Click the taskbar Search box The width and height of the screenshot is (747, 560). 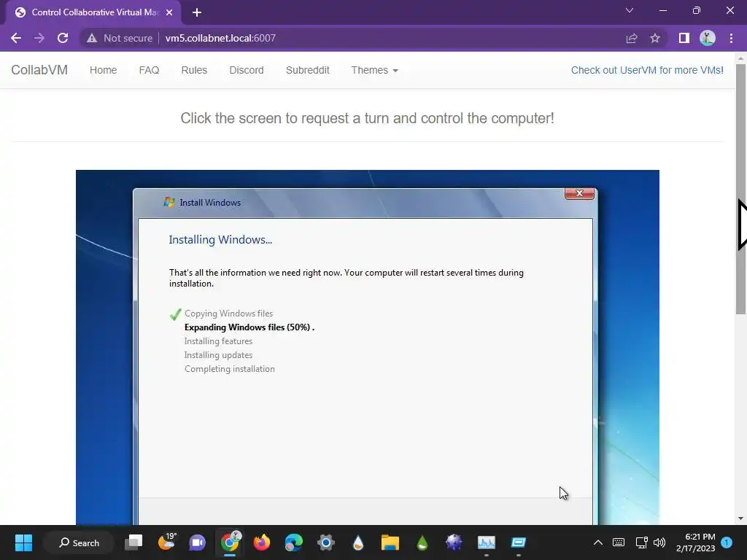coord(79,542)
